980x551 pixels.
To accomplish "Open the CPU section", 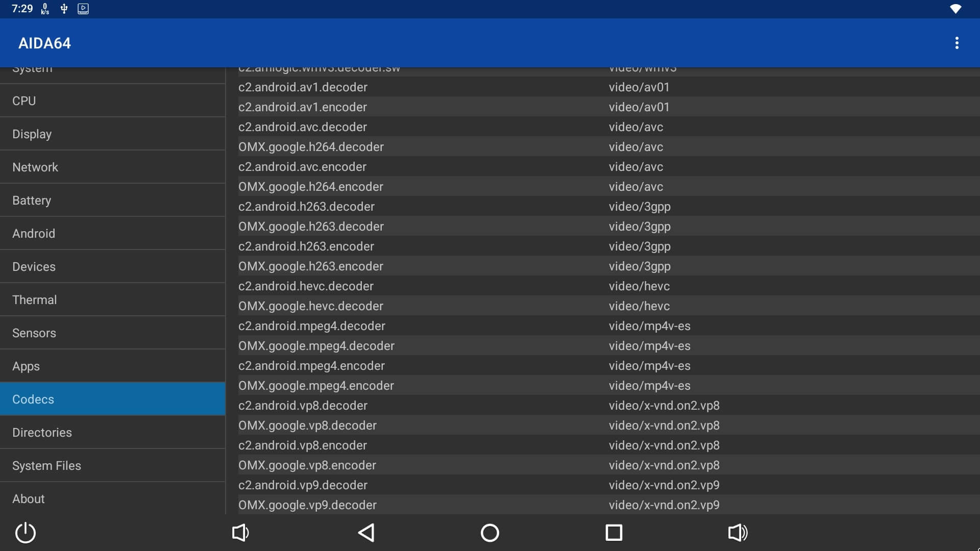I will point(112,101).
